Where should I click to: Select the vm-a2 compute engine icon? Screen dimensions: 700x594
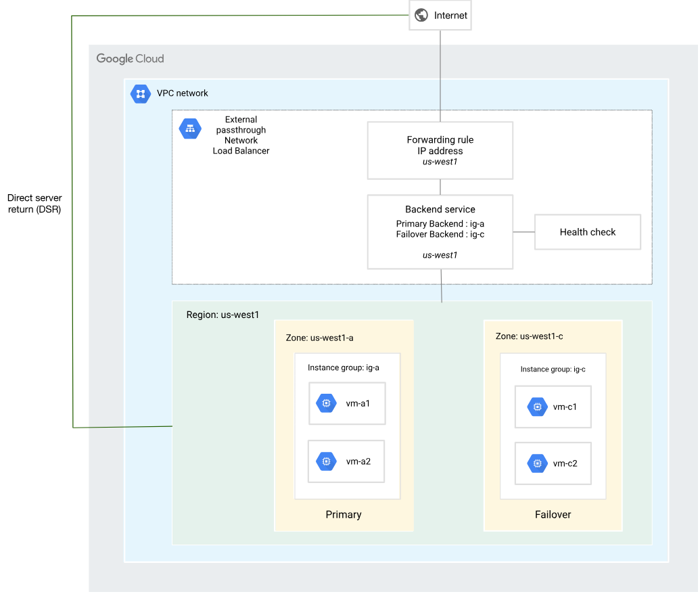click(326, 461)
